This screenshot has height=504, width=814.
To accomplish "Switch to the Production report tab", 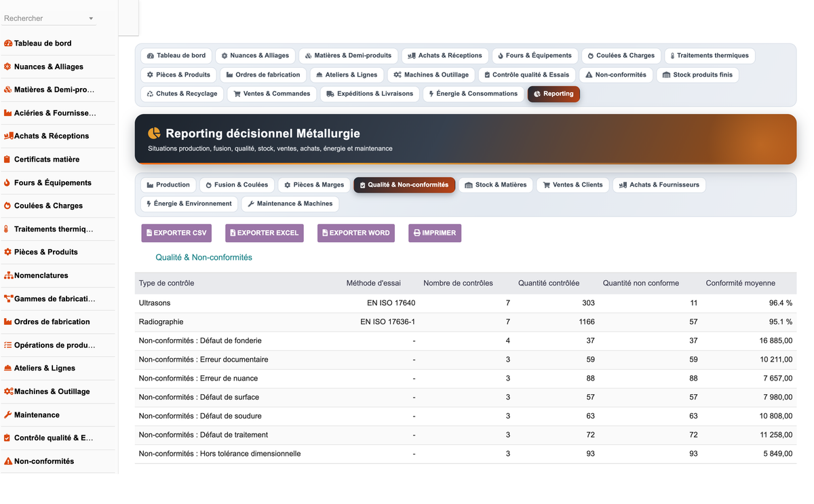I will (x=168, y=185).
